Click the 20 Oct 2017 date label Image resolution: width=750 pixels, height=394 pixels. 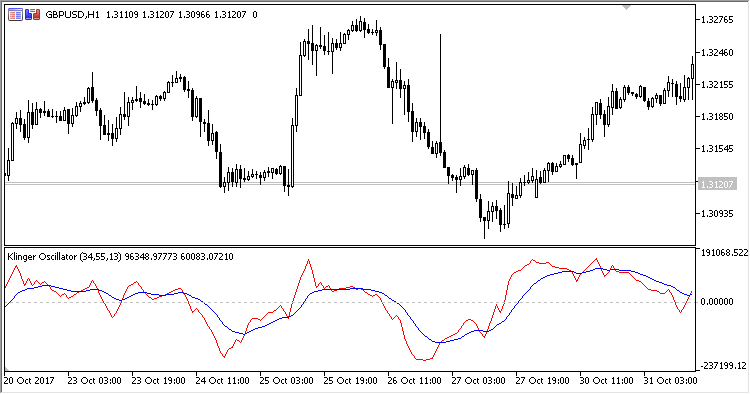click(29, 381)
